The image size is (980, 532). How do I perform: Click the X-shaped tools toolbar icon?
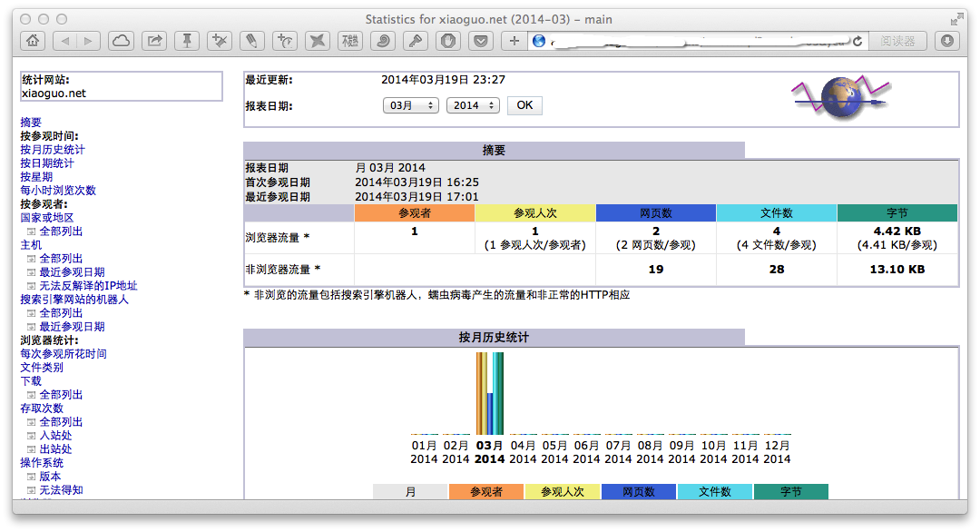(318, 41)
